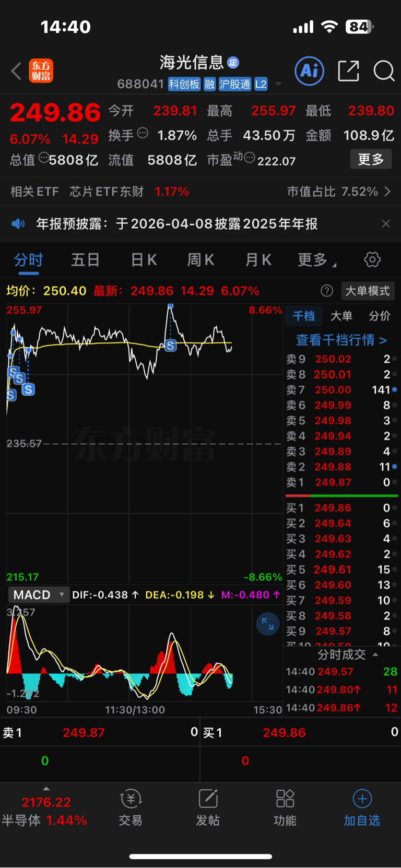401x868 pixels.
Task: Tap the 14:40 249.86 trade row
Action: [x=341, y=708]
